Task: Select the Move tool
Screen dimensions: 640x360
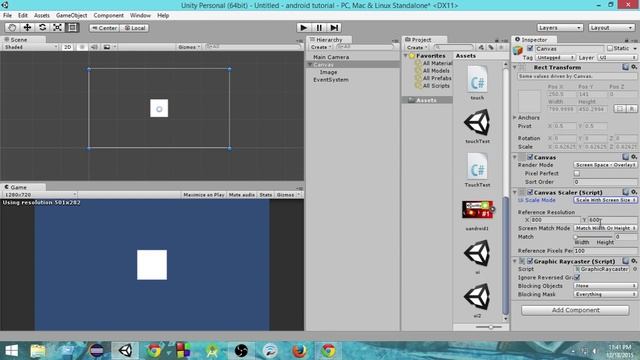Action: point(27,28)
